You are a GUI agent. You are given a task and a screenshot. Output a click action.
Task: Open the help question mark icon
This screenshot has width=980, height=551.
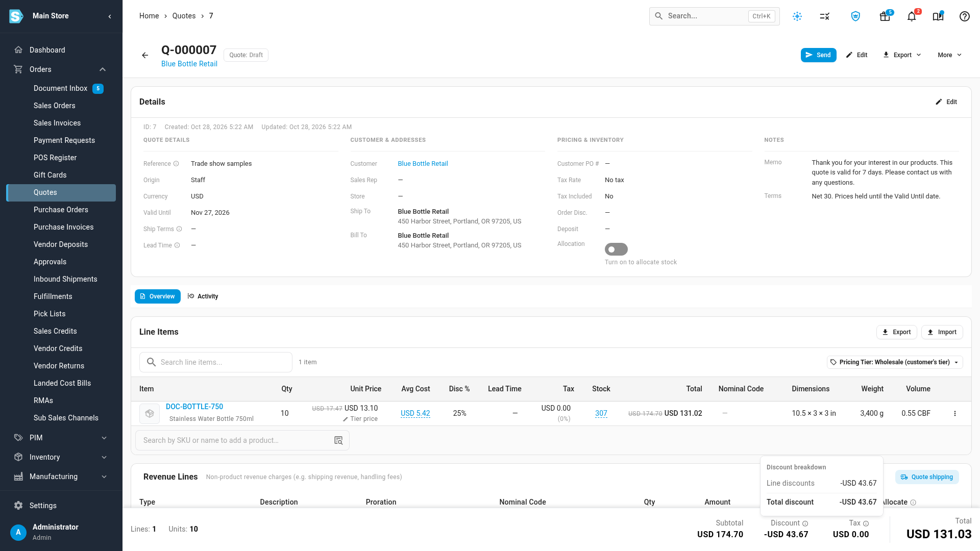(965, 16)
